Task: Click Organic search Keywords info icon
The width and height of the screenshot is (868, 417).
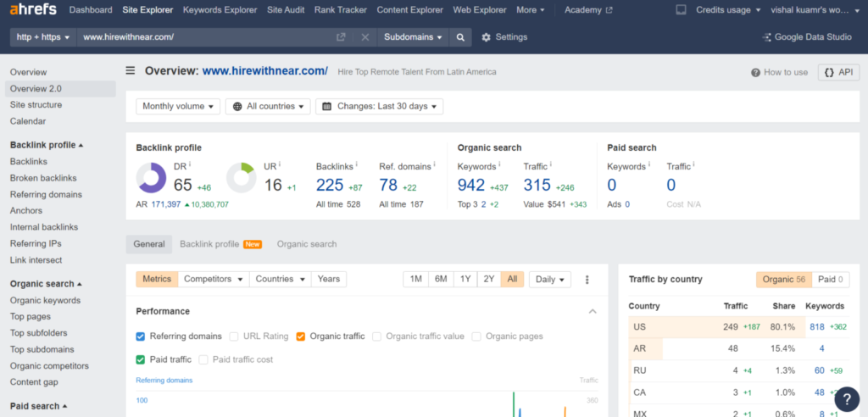Action: click(499, 164)
